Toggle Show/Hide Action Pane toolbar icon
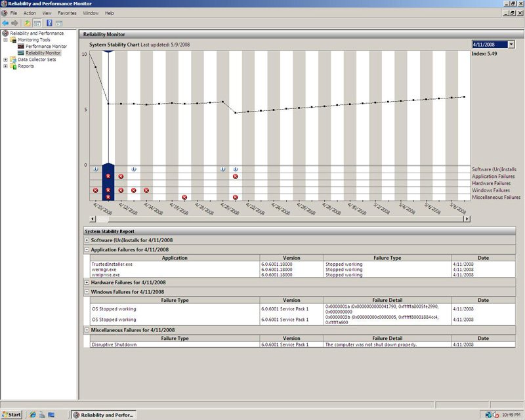This screenshot has height=420, width=525. pyautogui.click(x=59, y=23)
